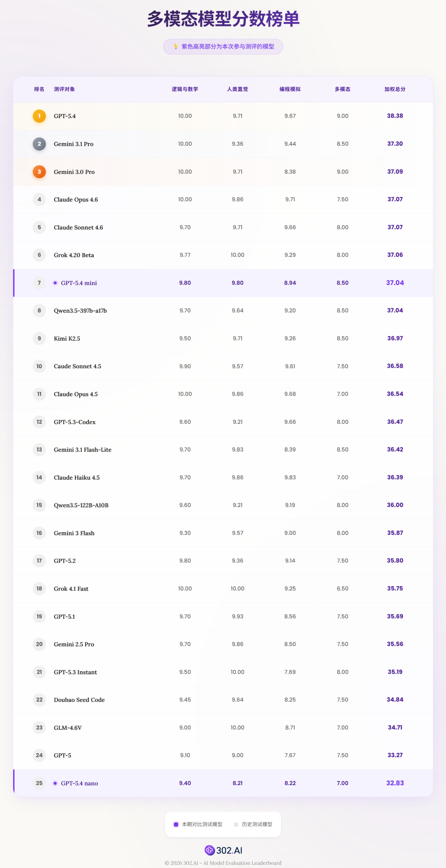The width and height of the screenshot is (446, 868).
Task: Click the purple legend swatch for 本期对比测试模型
Action: coord(176,824)
